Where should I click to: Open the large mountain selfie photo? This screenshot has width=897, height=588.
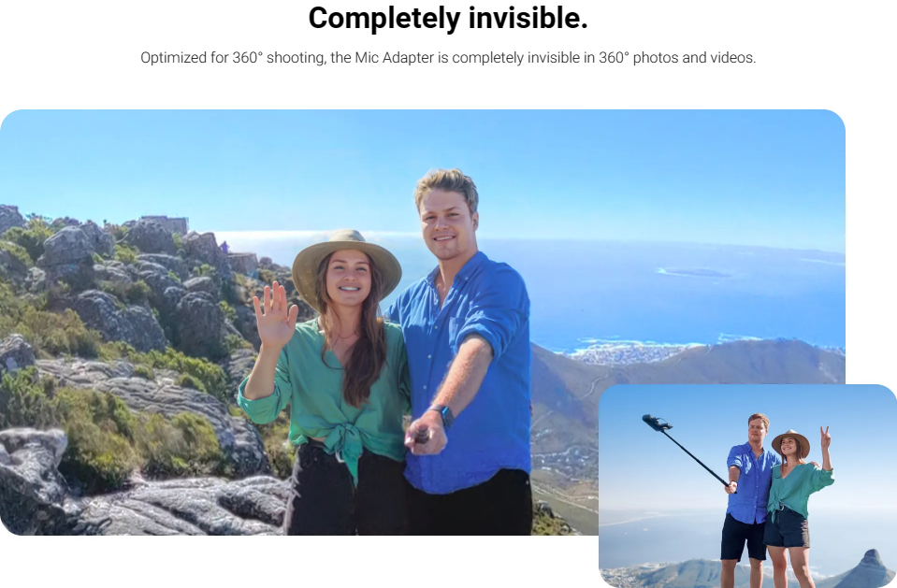click(423, 322)
